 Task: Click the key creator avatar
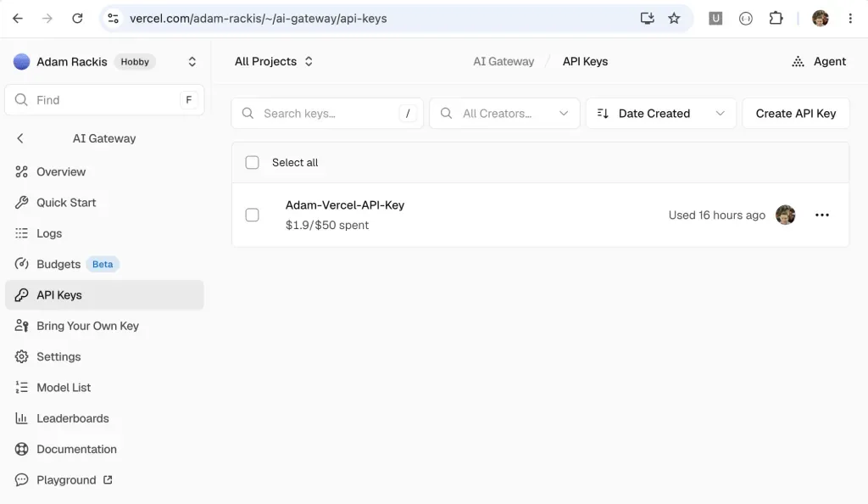coord(785,215)
